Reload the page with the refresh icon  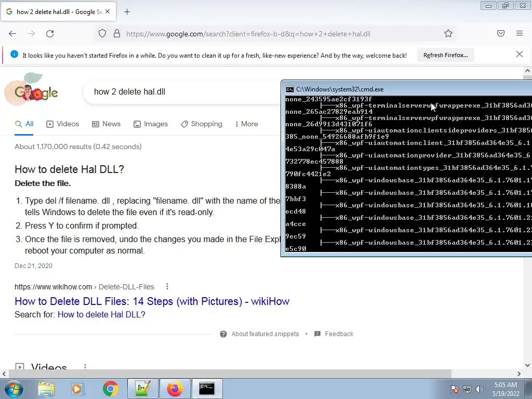50,34
